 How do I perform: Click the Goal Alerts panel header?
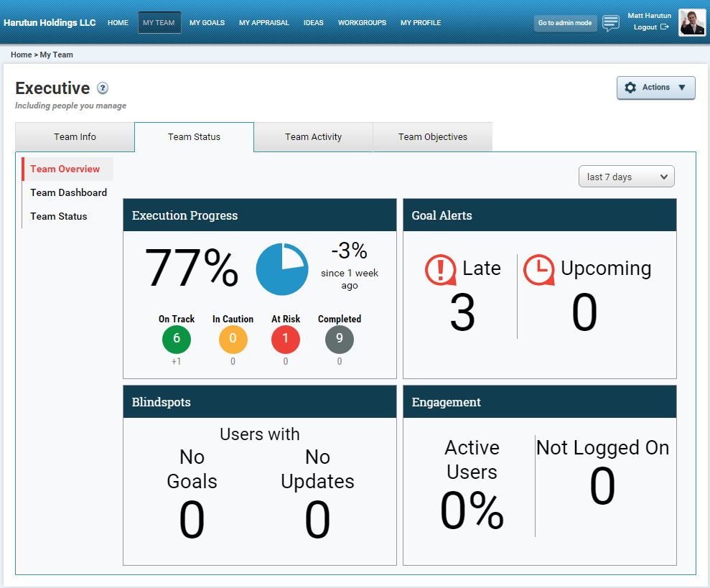(x=540, y=215)
